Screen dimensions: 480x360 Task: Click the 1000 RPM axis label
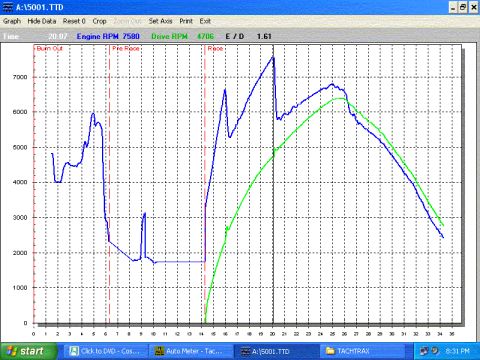(x=20, y=288)
